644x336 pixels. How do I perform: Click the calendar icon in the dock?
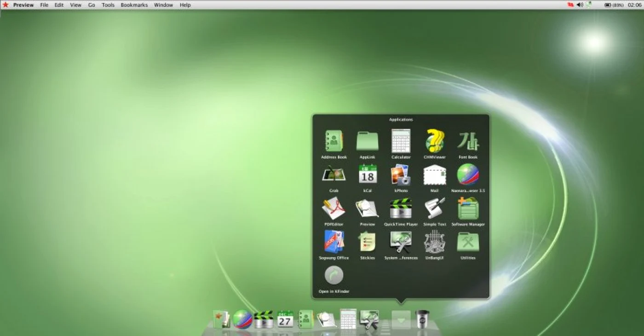pos(285,319)
